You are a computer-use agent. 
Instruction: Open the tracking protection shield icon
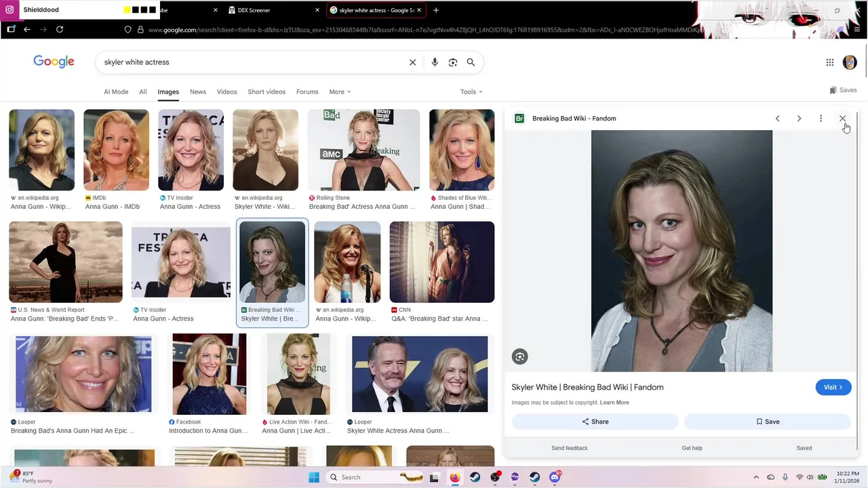pos(127,29)
